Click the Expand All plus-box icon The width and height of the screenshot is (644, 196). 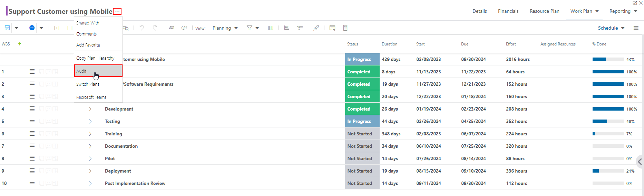click(57, 28)
